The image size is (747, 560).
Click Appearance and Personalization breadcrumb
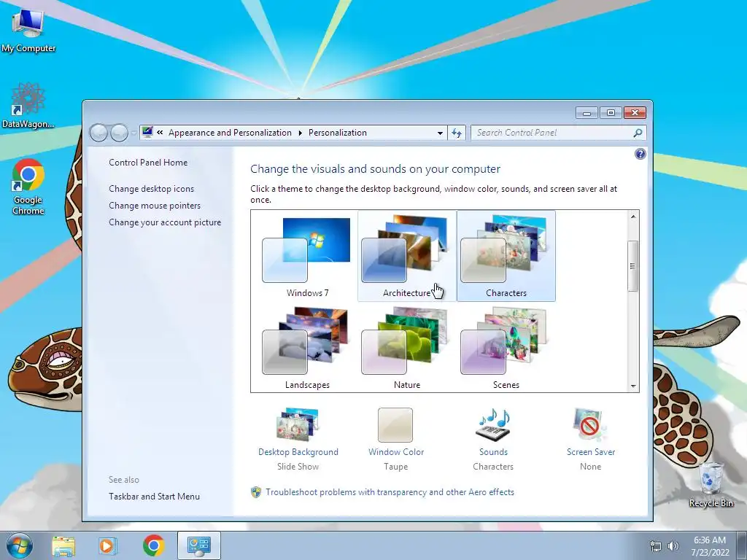230,133
